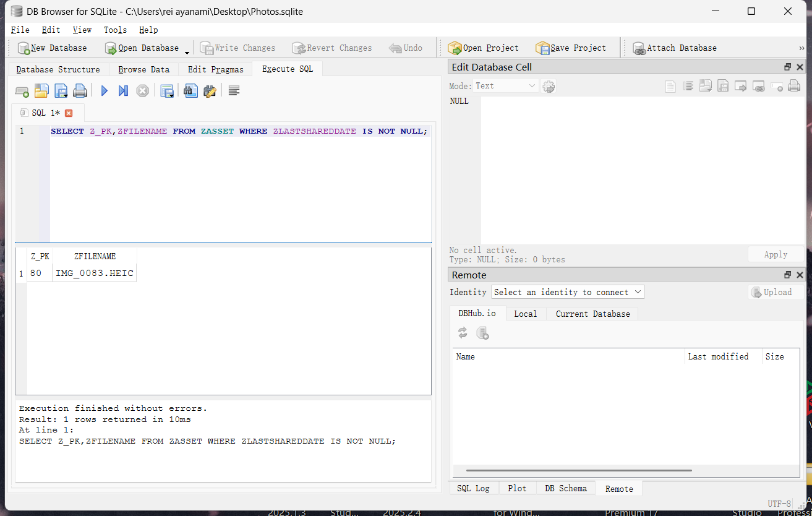Click the Open Project button
812x516 pixels.
click(483, 48)
